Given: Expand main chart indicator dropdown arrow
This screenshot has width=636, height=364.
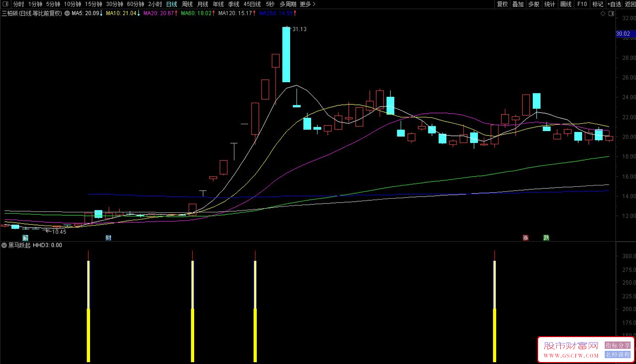Looking at the screenshot, I should (x=67, y=13).
